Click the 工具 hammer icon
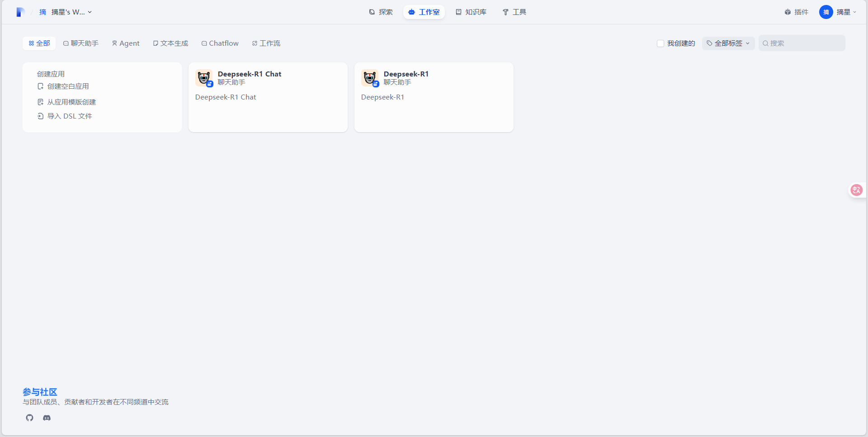868x437 pixels. click(x=505, y=12)
